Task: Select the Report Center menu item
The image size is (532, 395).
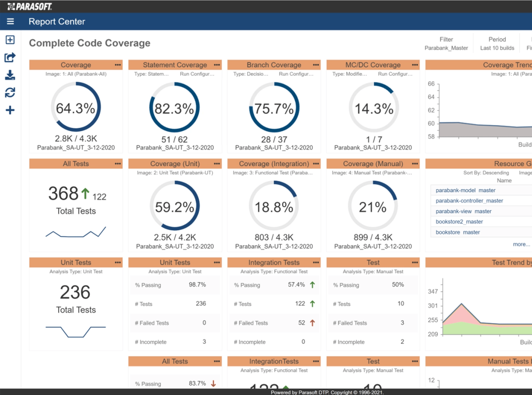Action: pos(57,21)
